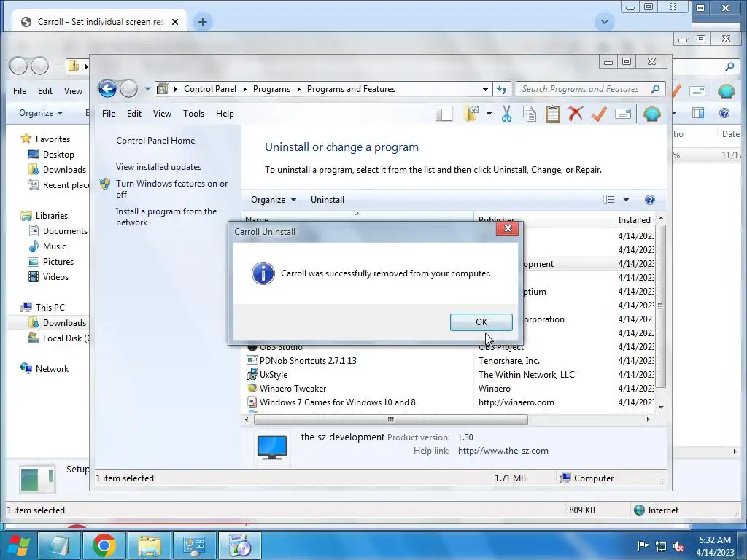This screenshot has height=560, width=747.
Task: Open View installed updates link
Action: pyautogui.click(x=158, y=167)
